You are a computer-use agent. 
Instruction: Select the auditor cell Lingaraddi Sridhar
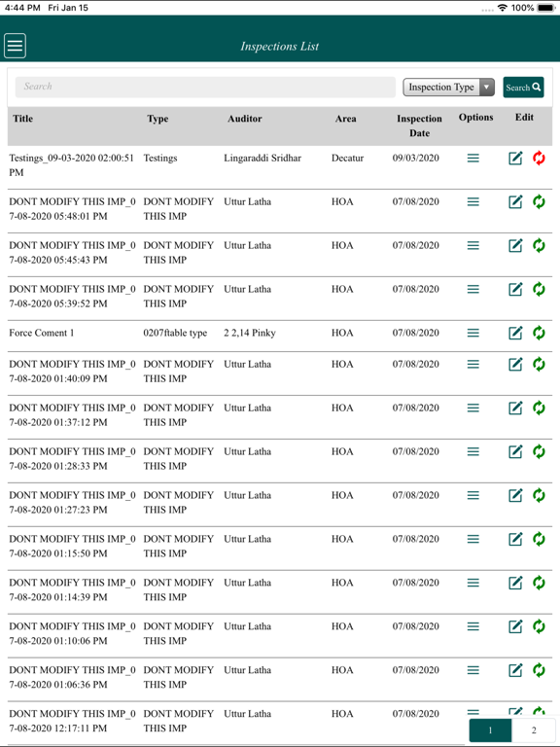coord(262,158)
